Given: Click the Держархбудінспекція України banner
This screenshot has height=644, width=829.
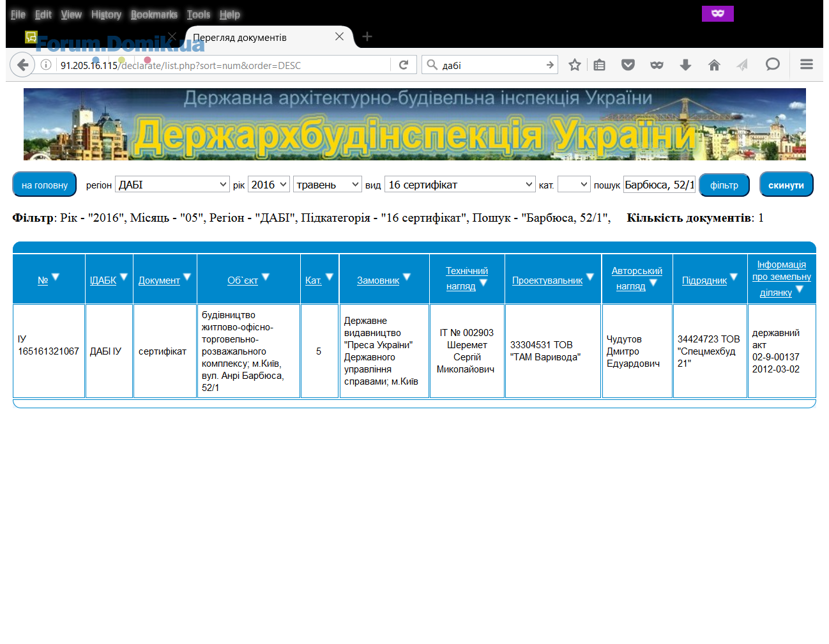Looking at the screenshot, I should [x=415, y=124].
